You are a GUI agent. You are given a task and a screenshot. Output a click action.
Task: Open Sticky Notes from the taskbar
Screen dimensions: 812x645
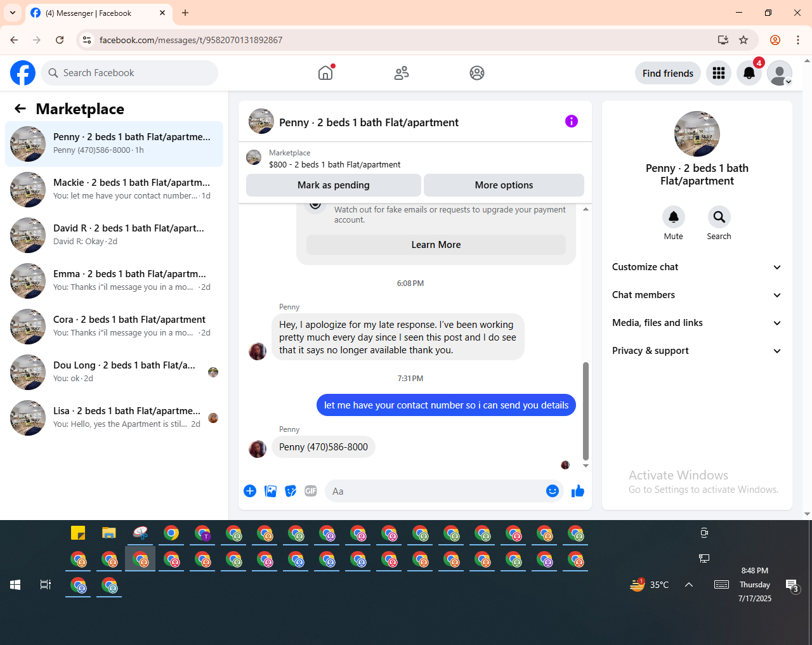point(78,533)
